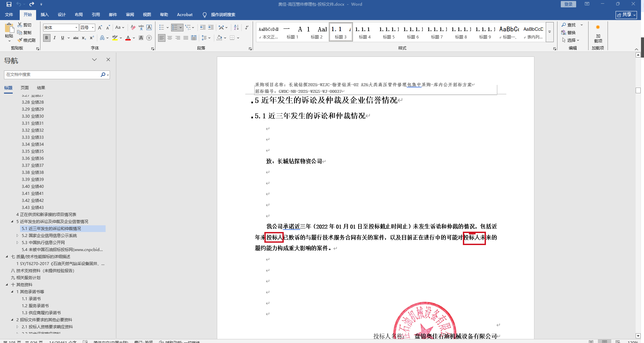Expand the '5.2 国家企业信用信息公示系统' node
644x343 pixels.
17,235
